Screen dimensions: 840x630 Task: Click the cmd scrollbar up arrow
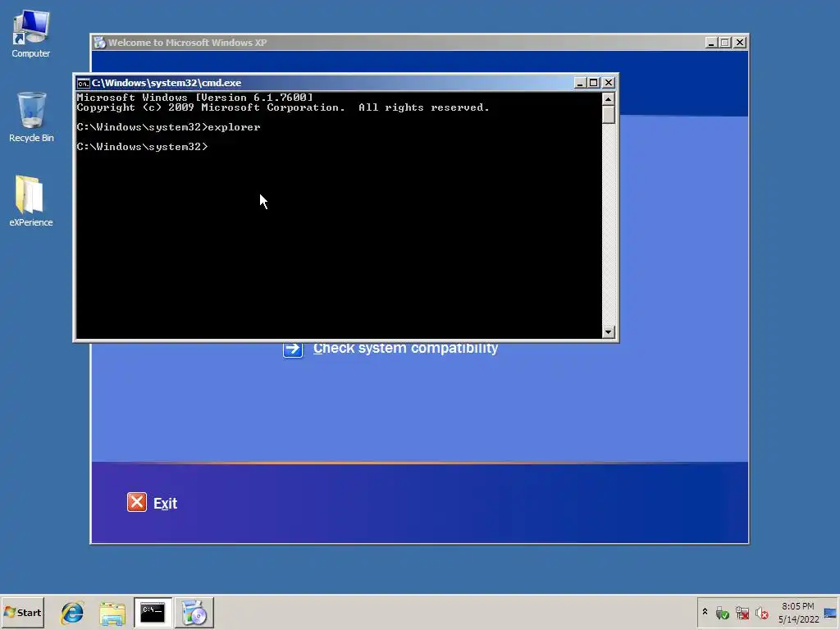(608, 99)
